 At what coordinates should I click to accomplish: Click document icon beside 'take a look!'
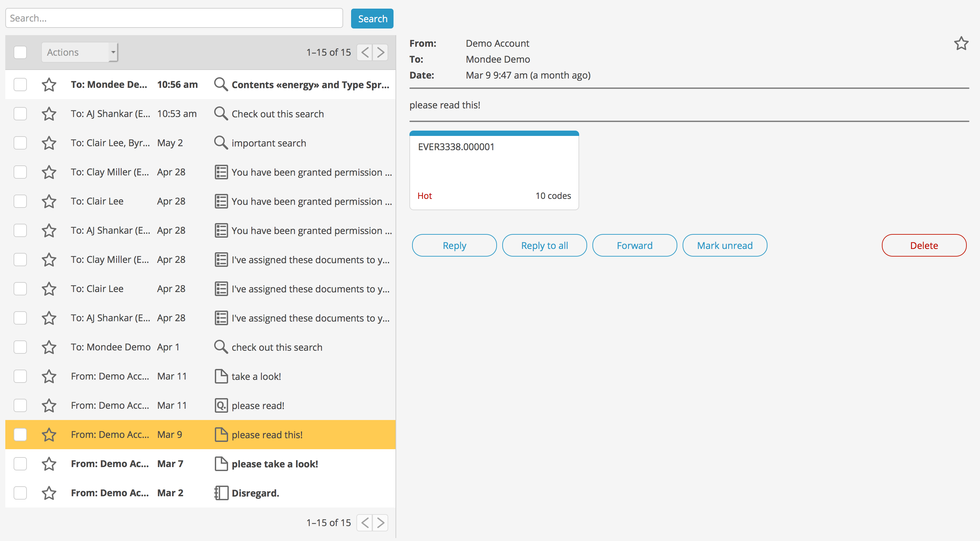tap(221, 376)
